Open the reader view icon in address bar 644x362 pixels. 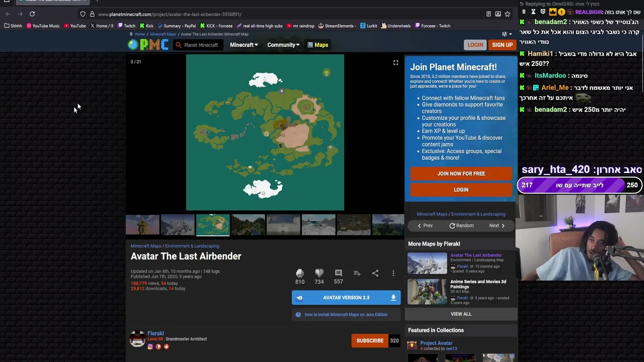pyautogui.click(x=489, y=14)
